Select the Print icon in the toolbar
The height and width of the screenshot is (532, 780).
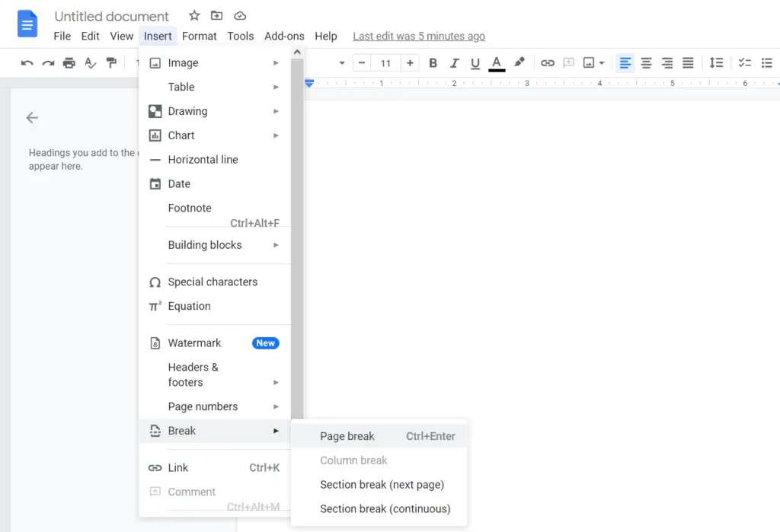(x=69, y=62)
